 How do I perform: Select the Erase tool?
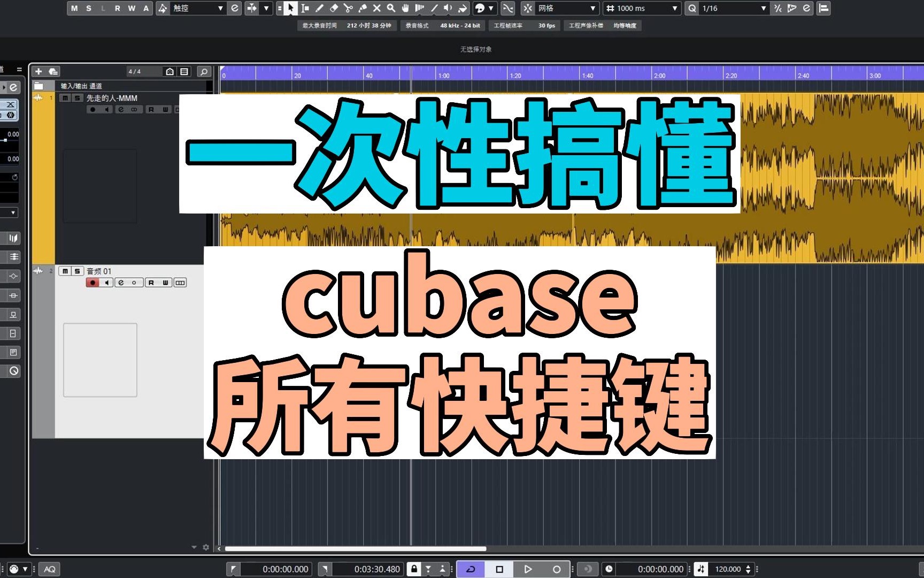[334, 8]
